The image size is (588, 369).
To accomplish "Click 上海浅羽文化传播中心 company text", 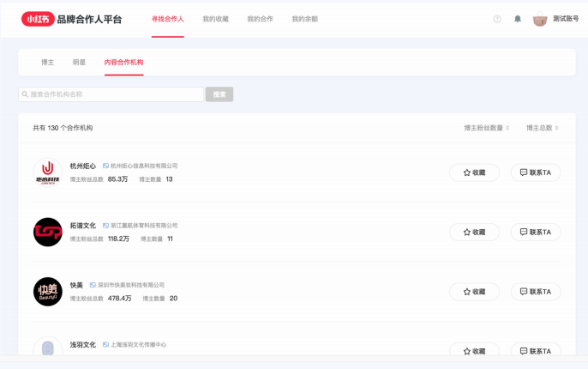I will (x=138, y=345).
